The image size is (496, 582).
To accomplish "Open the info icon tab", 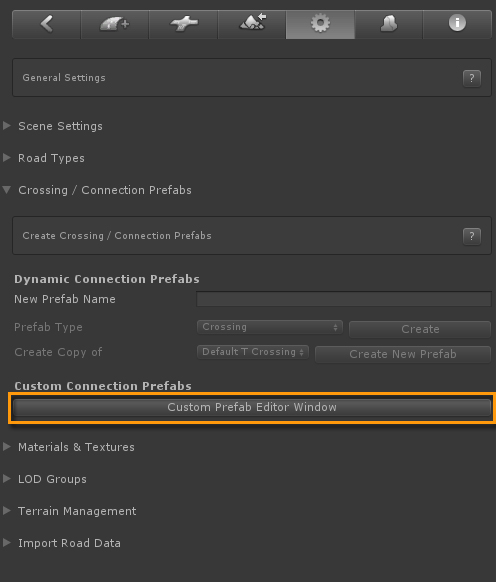I will coord(457,24).
